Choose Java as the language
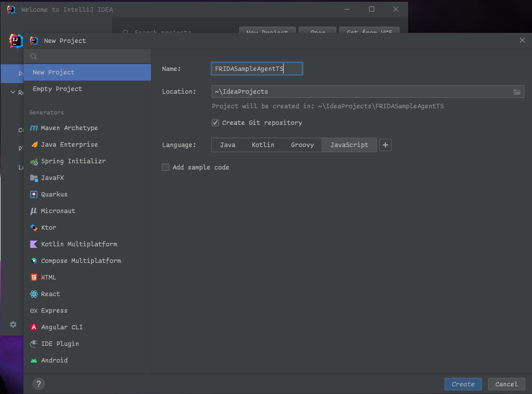This screenshot has width=532, height=394. 228,145
